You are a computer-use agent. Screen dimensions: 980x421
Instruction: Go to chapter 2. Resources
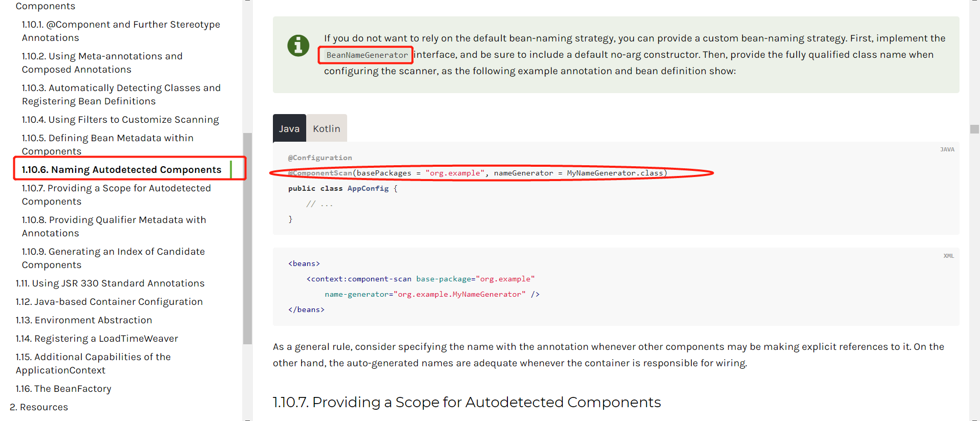click(39, 407)
